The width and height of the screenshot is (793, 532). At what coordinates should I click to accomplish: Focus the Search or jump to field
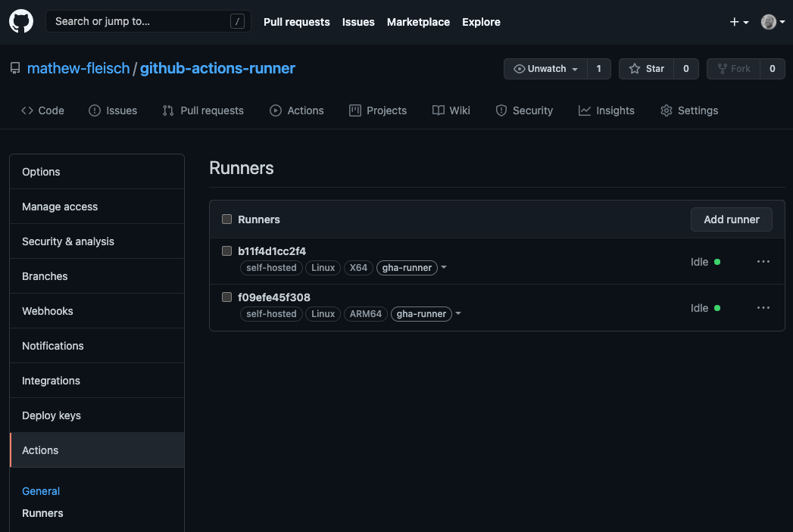(148, 21)
